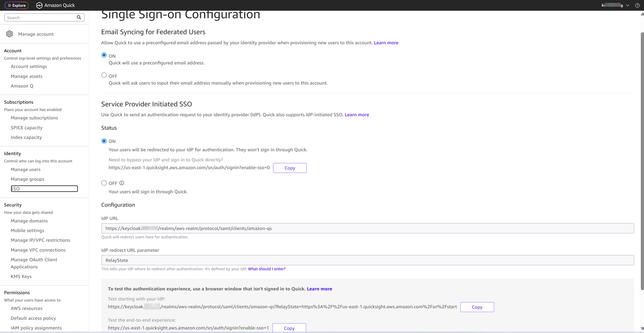This screenshot has height=333, width=644.
Task: Click the IdP redirect URL parameter field
Action: click(x=368, y=260)
